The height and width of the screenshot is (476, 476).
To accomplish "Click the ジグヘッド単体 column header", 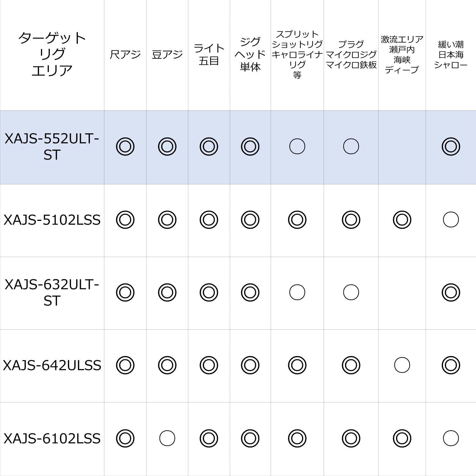I will (250, 55).
